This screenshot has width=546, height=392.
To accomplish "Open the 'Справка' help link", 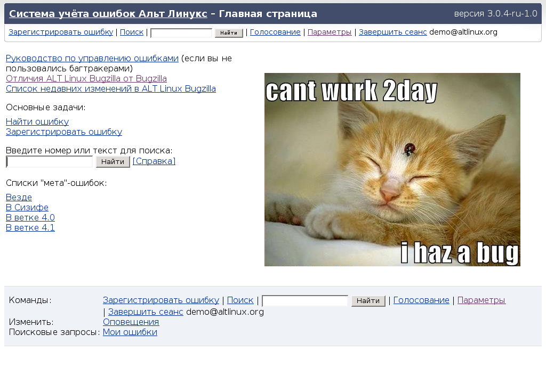I will click(x=154, y=161).
